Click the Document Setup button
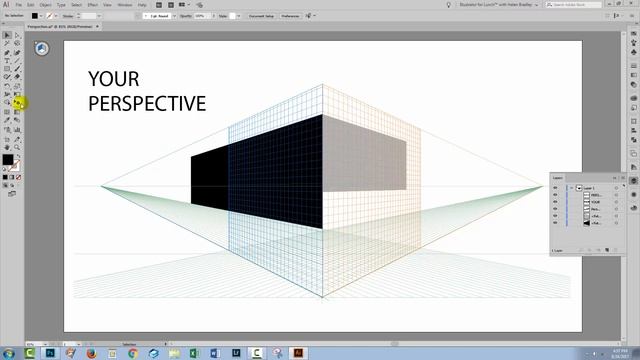 tap(261, 16)
